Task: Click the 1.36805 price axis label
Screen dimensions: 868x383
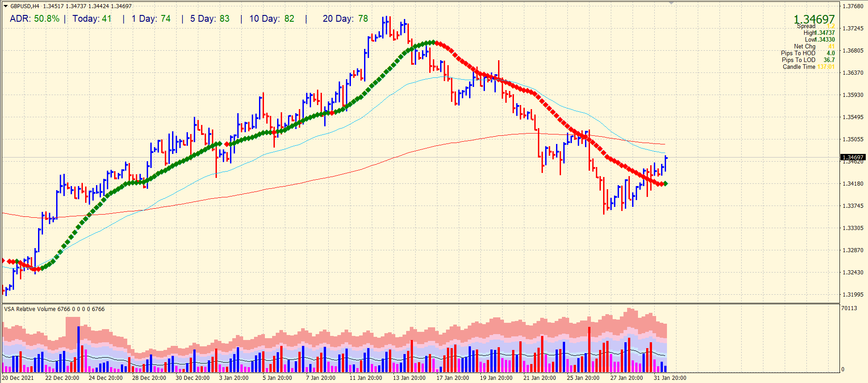Action: tap(853, 50)
